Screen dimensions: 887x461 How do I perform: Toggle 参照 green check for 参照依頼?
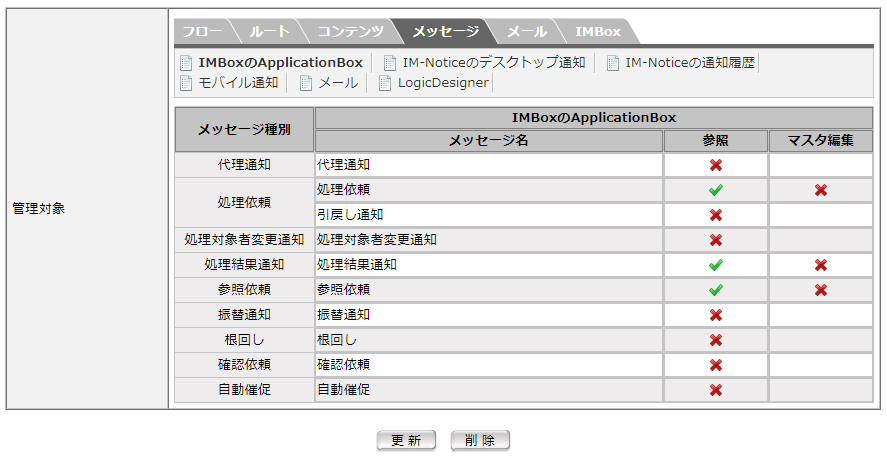click(x=716, y=290)
